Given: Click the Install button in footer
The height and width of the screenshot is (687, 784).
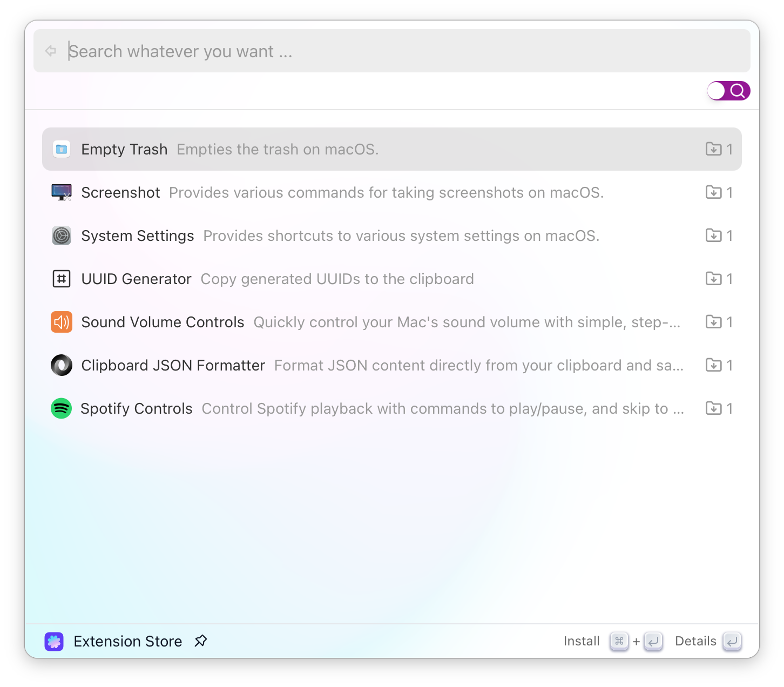Looking at the screenshot, I should (x=582, y=641).
